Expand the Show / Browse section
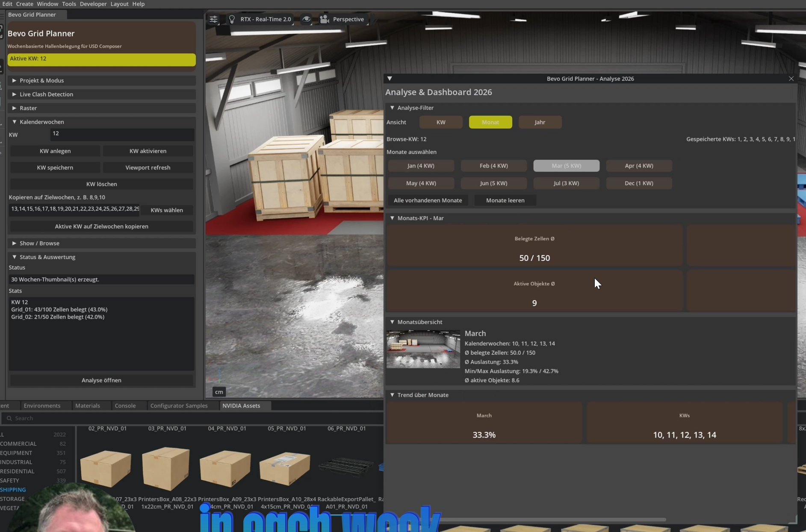806x532 pixels. pos(102,243)
